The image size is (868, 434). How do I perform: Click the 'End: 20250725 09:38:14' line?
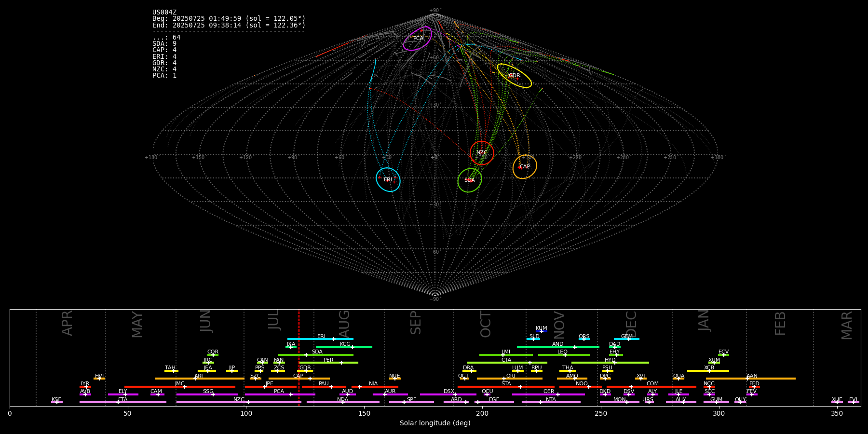pos(229,25)
